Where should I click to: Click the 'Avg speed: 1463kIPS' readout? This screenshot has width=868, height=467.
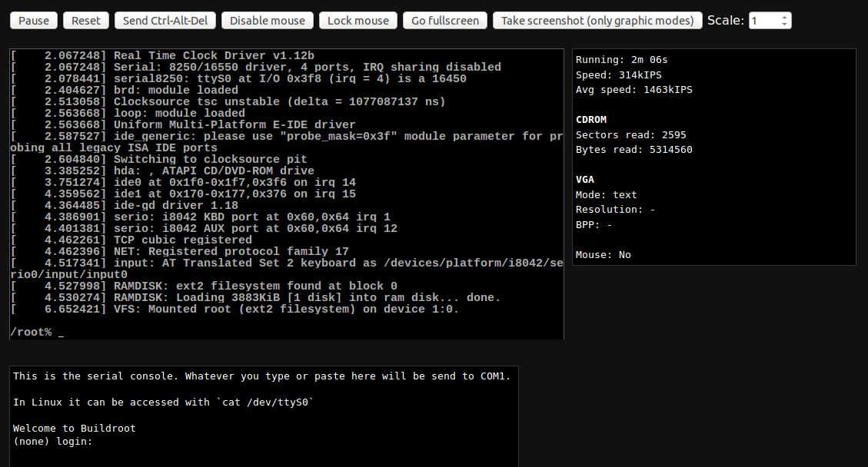coord(634,90)
